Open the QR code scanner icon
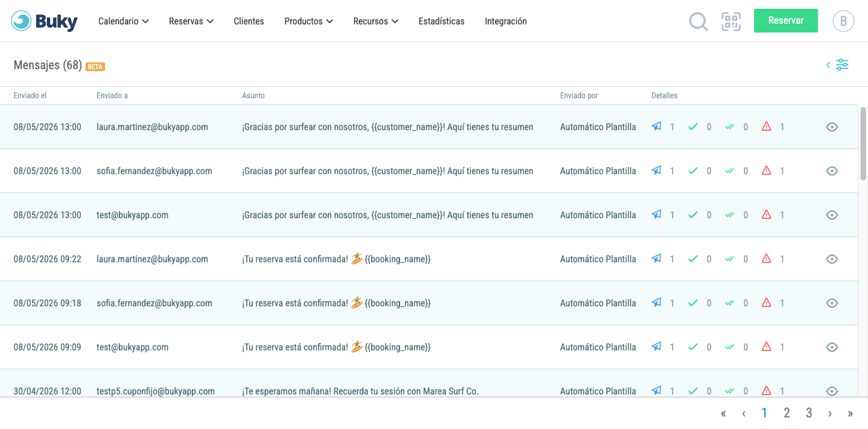Screen dimensions: 868x429 click(x=731, y=22)
